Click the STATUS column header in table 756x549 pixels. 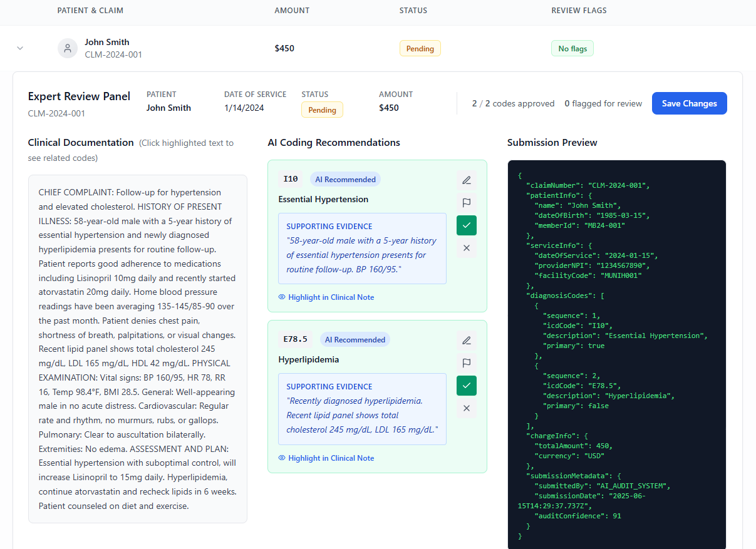pyautogui.click(x=413, y=11)
